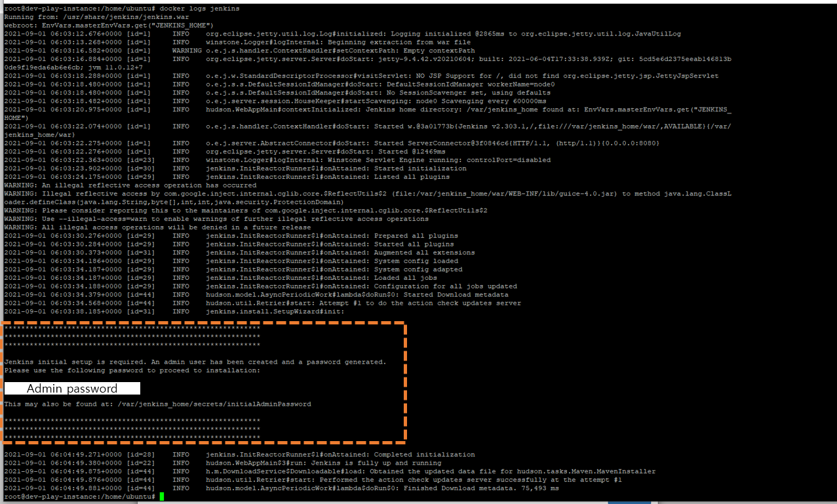The height and width of the screenshot is (504, 837).
Task: Click "DefaultSessionIdManager workerName=node0" text
Action: coord(471,84)
